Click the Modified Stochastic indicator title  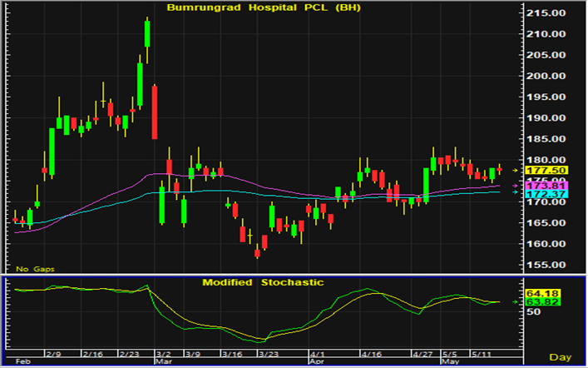click(263, 282)
